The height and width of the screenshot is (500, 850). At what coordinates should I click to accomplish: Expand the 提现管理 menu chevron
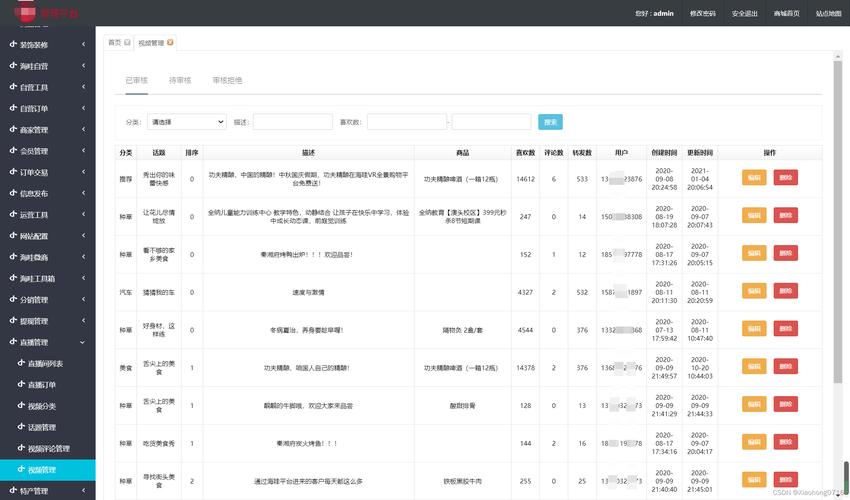click(x=83, y=320)
